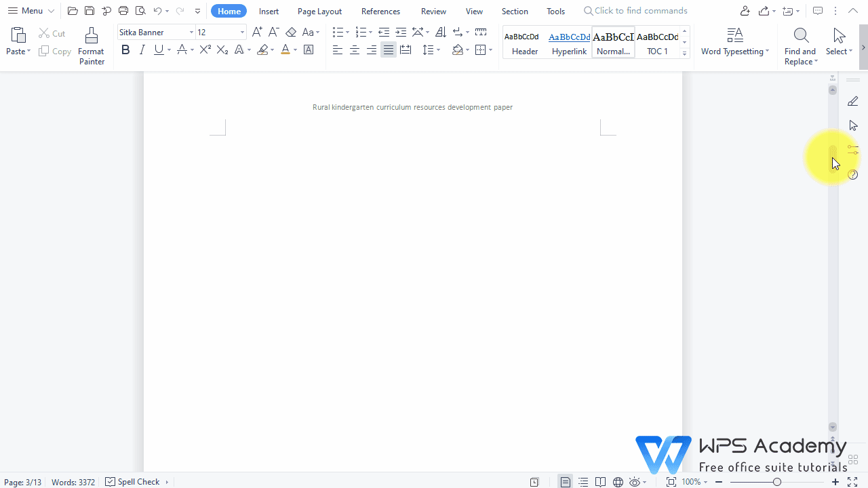The width and height of the screenshot is (868, 488).
Task: Increase paragraph indent
Action: [x=401, y=32]
